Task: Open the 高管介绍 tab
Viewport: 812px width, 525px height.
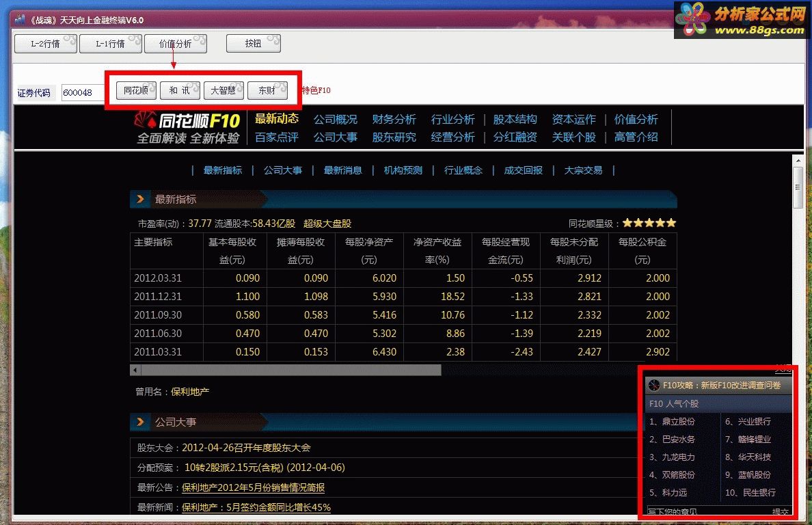Action: tap(636, 137)
